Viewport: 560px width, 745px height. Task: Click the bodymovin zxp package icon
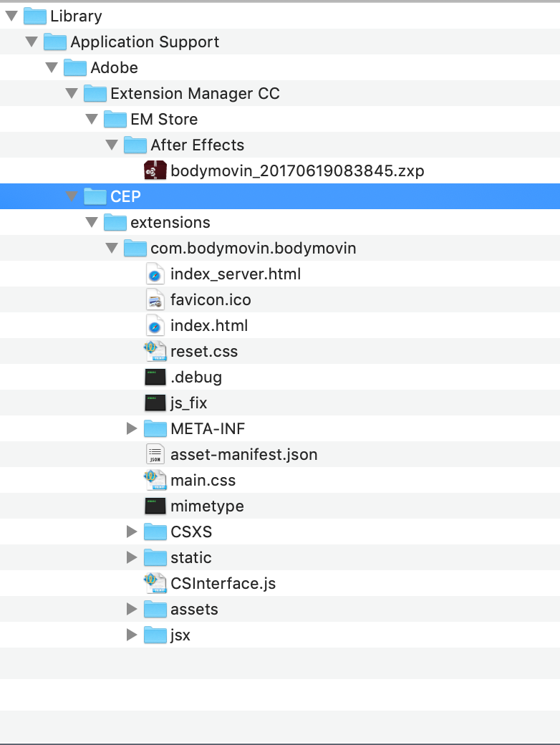pos(155,170)
